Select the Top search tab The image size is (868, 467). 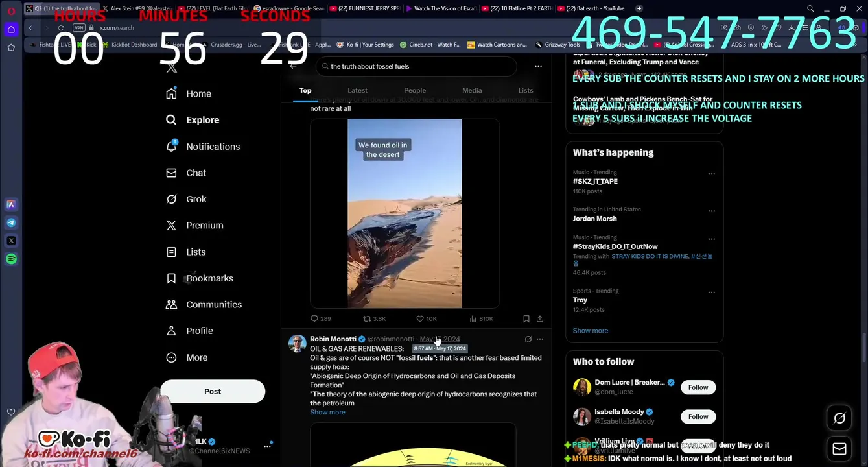point(305,90)
